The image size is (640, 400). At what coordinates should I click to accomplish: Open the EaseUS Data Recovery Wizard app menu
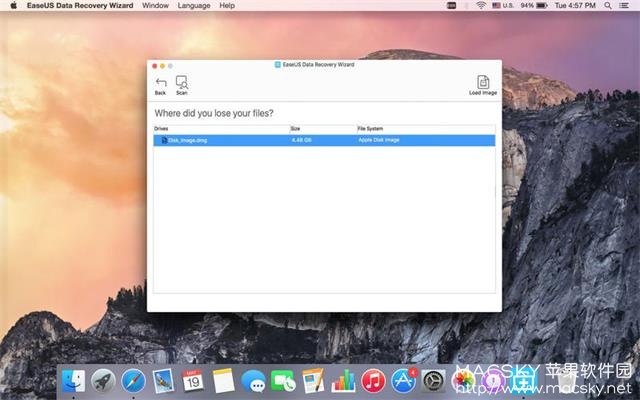coord(80,5)
